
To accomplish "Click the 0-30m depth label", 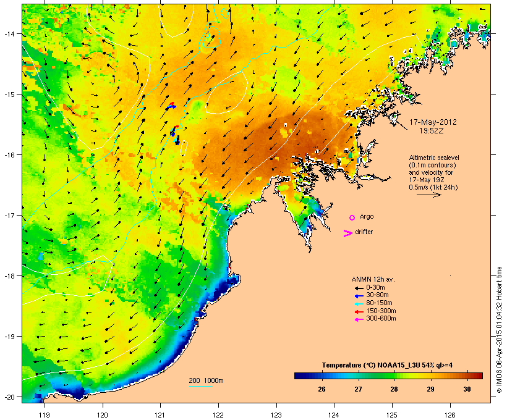I will click(375, 288).
